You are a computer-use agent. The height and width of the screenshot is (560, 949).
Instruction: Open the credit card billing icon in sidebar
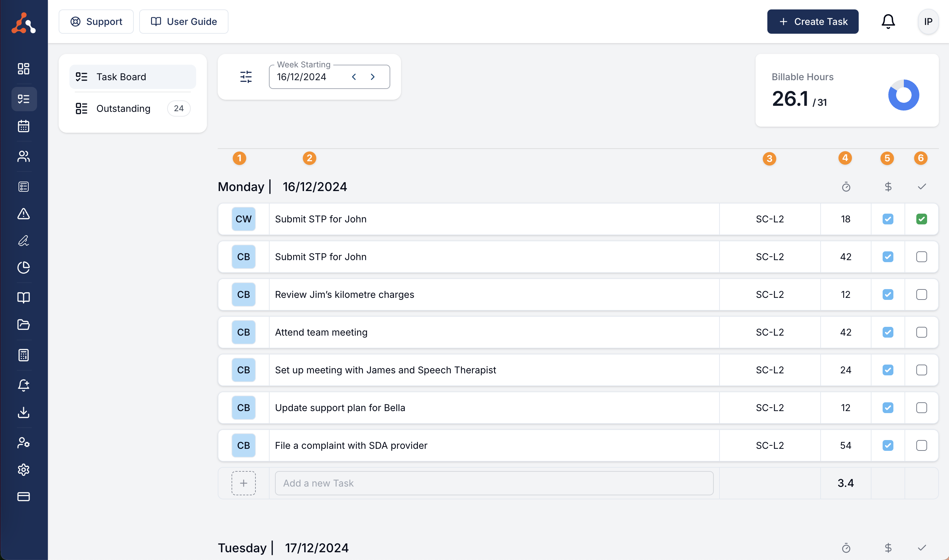click(x=23, y=497)
